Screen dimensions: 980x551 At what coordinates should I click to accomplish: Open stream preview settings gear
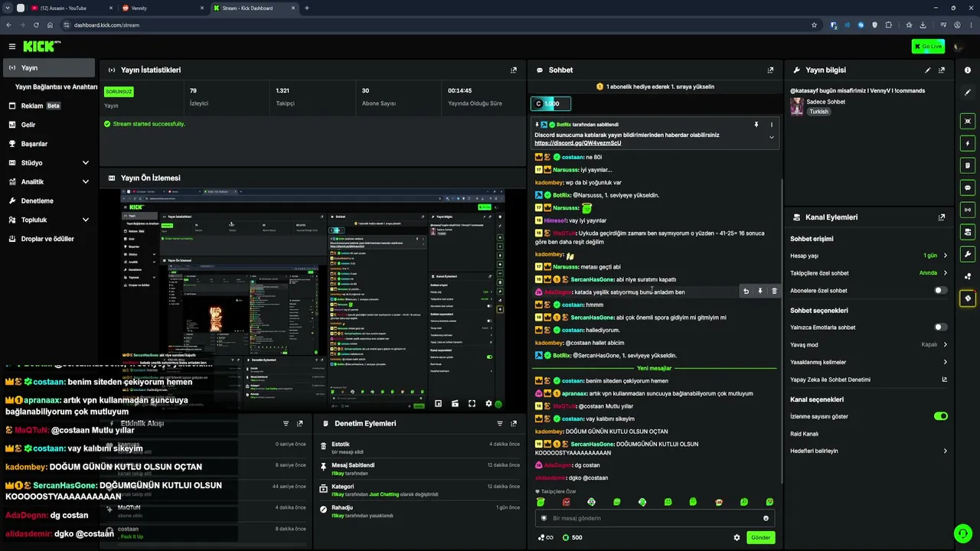coord(488,403)
